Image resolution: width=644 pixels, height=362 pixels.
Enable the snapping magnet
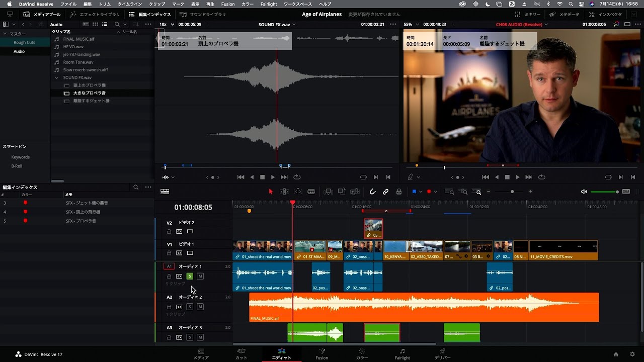click(x=372, y=192)
